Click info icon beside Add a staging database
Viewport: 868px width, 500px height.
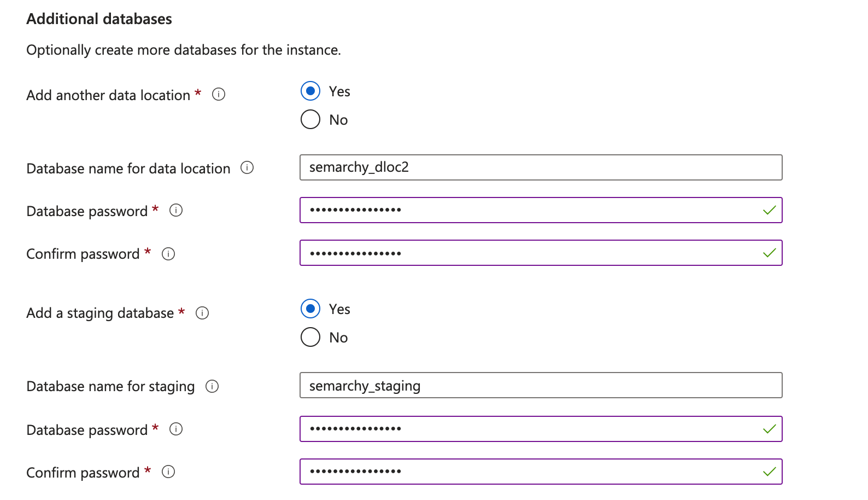(202, 313)
